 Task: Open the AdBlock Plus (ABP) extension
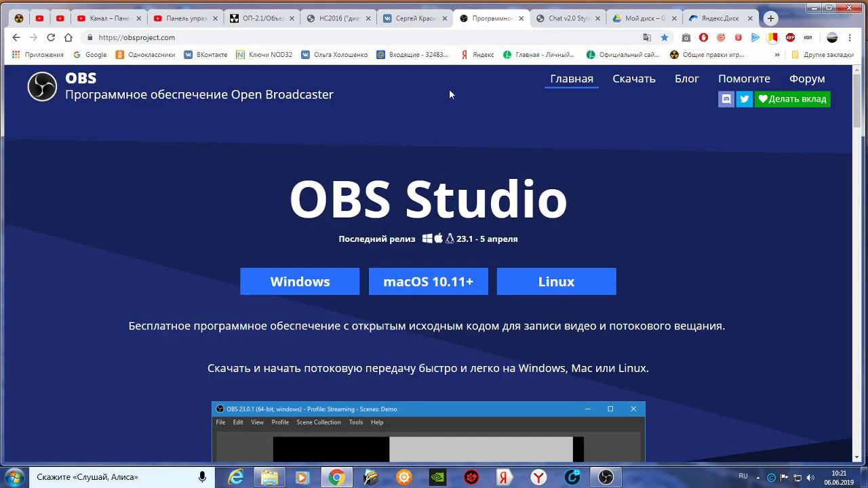coord(790,37)
